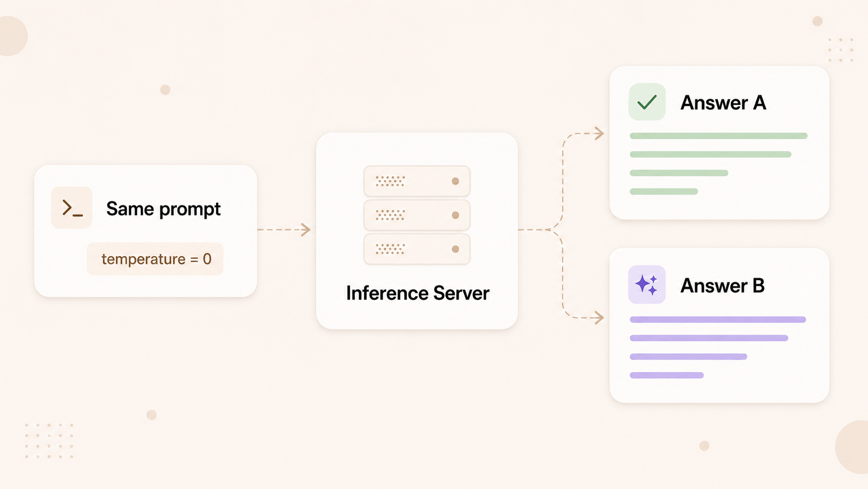The width and height of the screenshot is (868, 489).
Task: Click the arrowhead leading to Answer B
Action: (599, 318)
